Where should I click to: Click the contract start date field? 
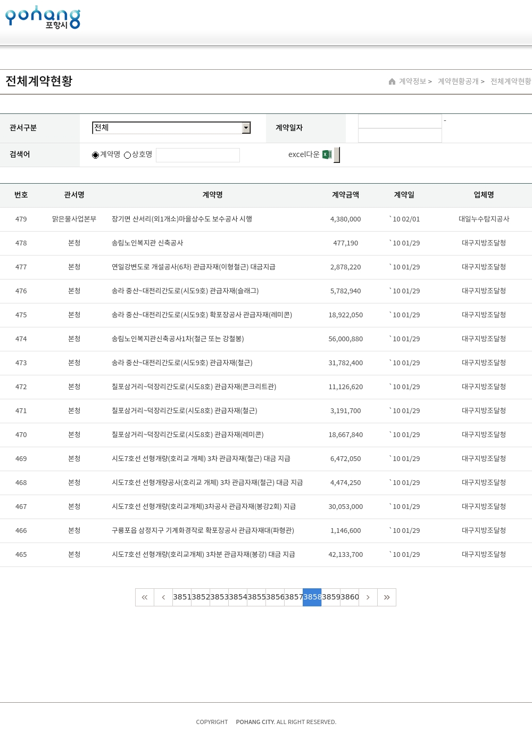point(400,121)
